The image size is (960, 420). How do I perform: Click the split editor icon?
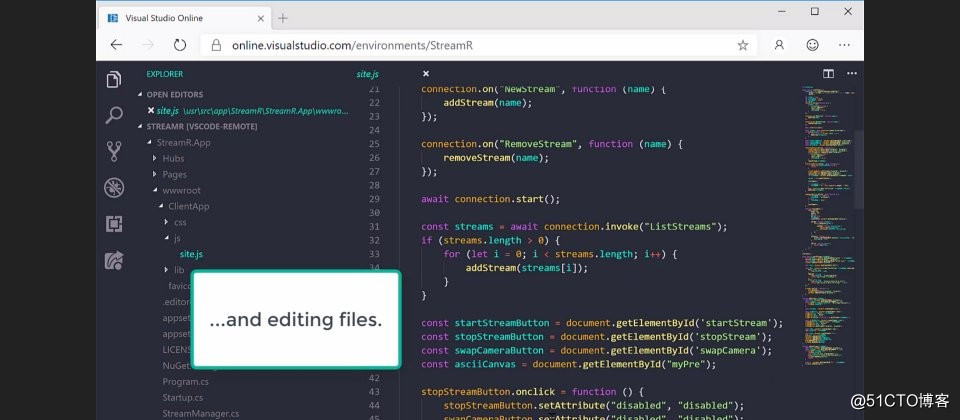828,73
